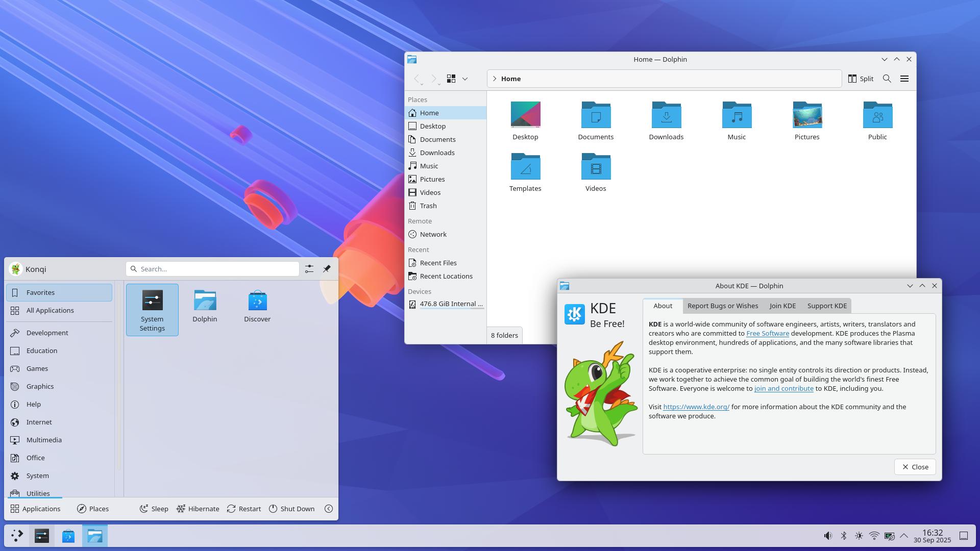Select All Applications category
Screen dimensions: 980x551
click(x=50, y=310)
